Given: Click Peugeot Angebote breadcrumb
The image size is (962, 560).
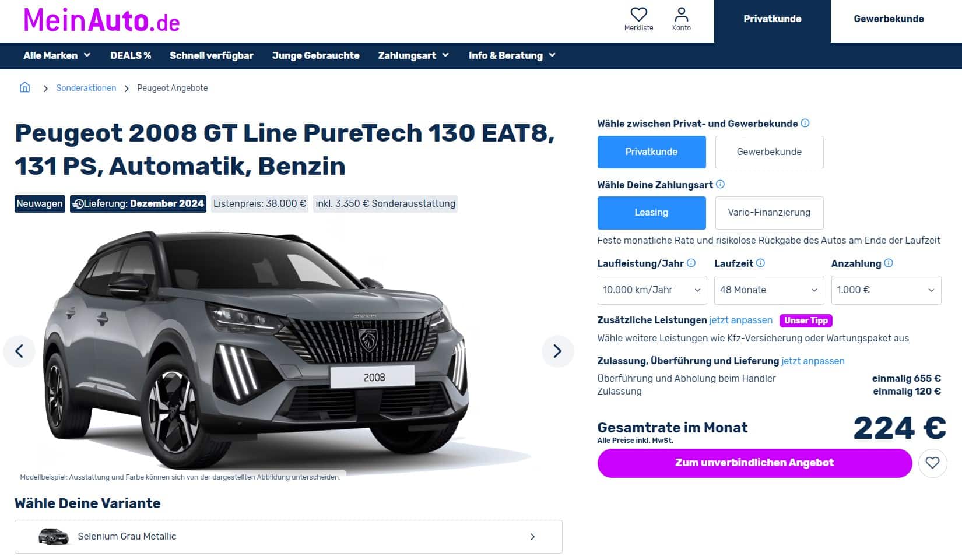Looking at the screenshot, I should [x=173, y=88].
